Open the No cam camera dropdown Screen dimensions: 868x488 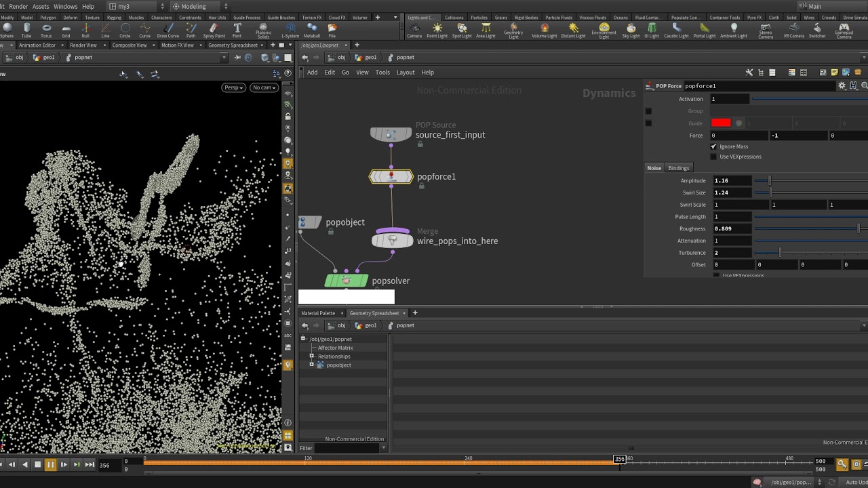click(264, 87)
